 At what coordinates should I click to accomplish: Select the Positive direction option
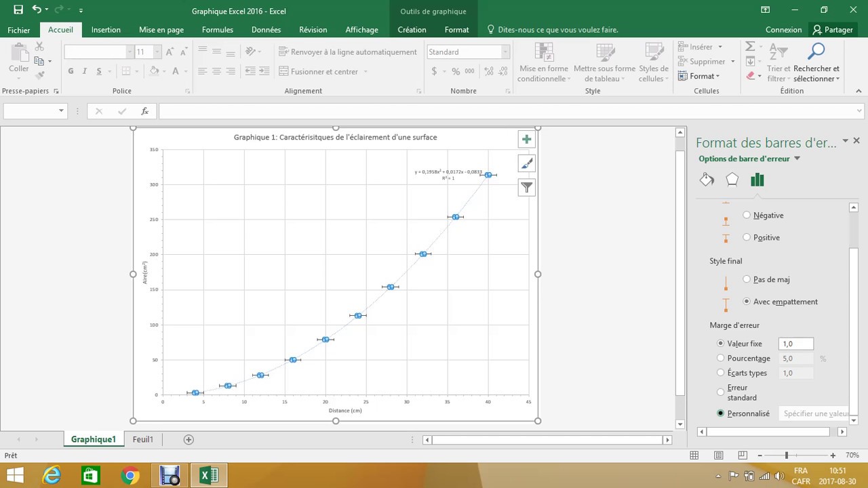pos(747,237)
